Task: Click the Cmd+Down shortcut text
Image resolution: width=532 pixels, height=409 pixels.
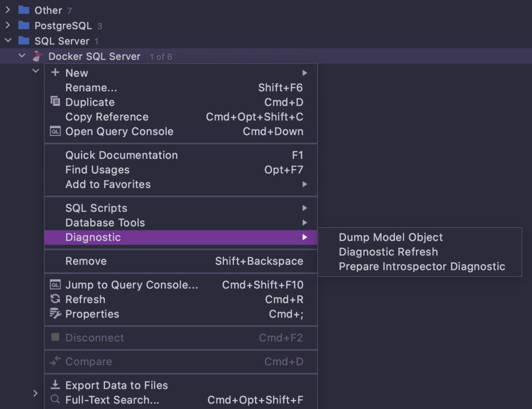Action: 273,131
